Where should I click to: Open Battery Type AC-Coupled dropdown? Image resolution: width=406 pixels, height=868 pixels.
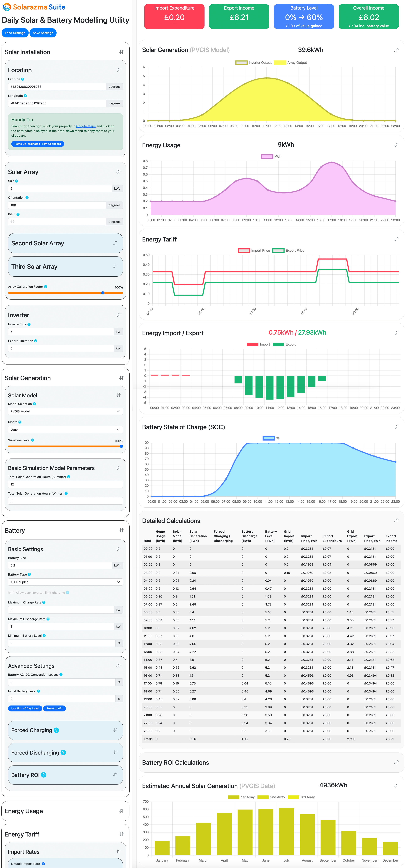(65, 582)
